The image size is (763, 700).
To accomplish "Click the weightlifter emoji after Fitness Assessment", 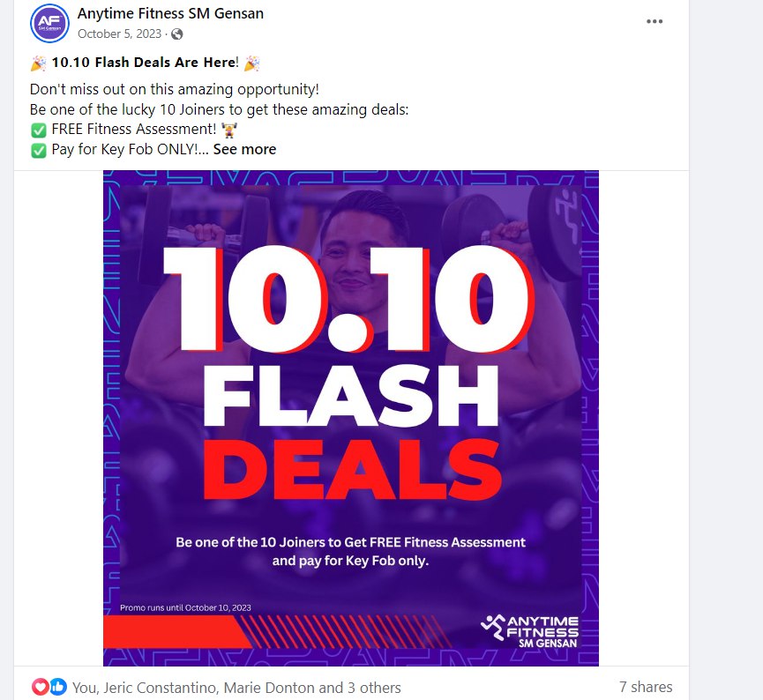I will 228,130.
